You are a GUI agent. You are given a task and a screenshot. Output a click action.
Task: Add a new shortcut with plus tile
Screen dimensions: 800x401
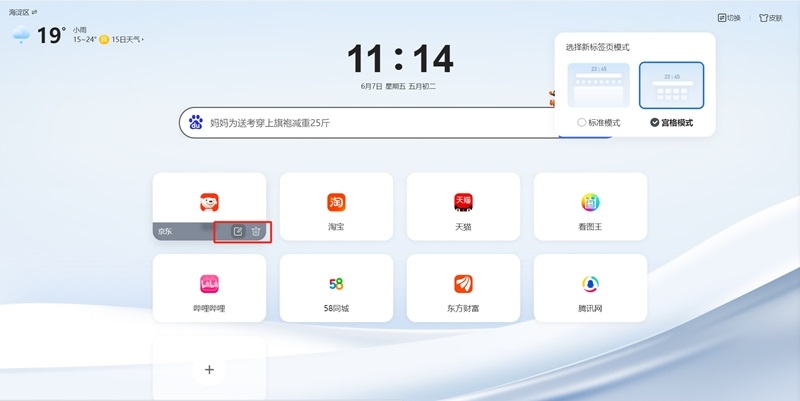(209, 369)
